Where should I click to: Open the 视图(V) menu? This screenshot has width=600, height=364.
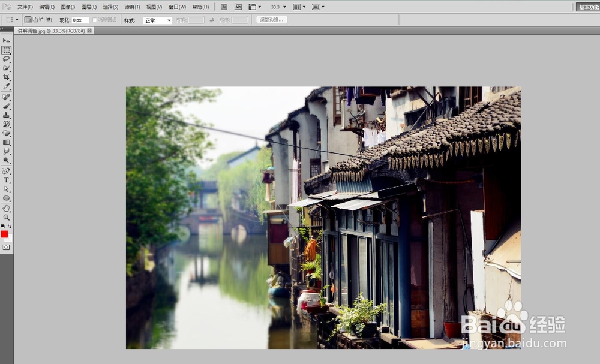pos(154,7)
